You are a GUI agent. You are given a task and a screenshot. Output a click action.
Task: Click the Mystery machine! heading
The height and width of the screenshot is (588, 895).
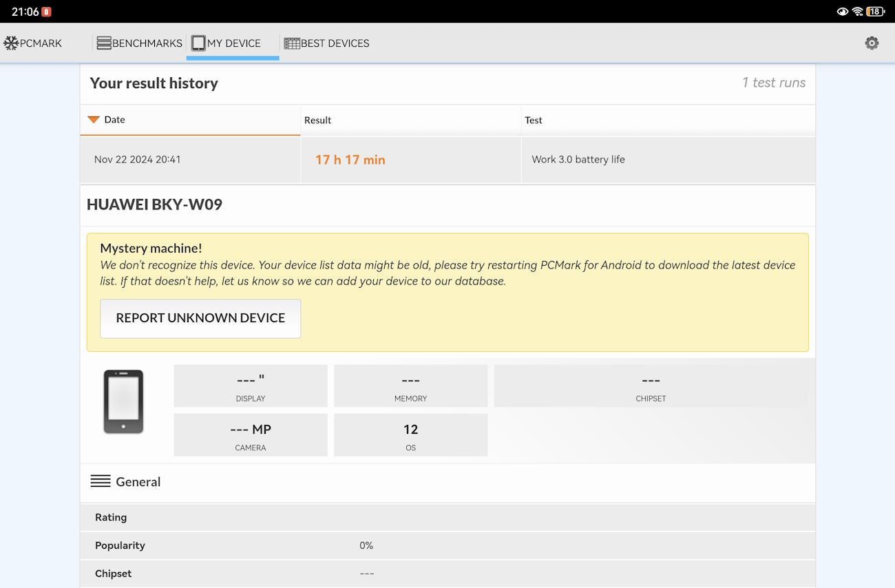[151, 249]
